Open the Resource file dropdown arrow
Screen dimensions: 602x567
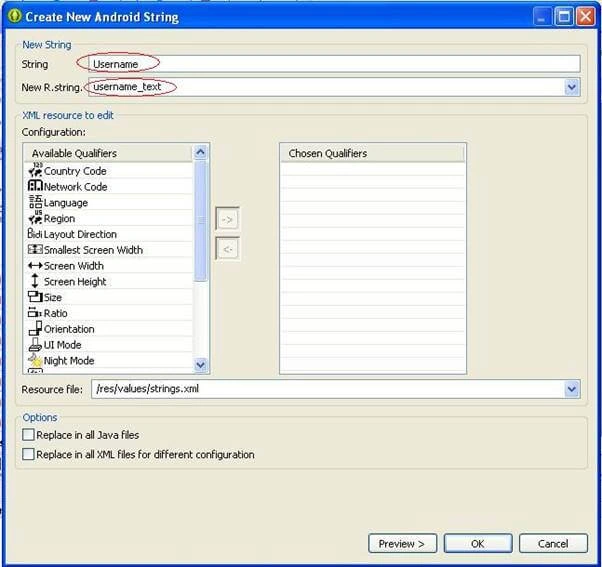[x=572, y=389]
